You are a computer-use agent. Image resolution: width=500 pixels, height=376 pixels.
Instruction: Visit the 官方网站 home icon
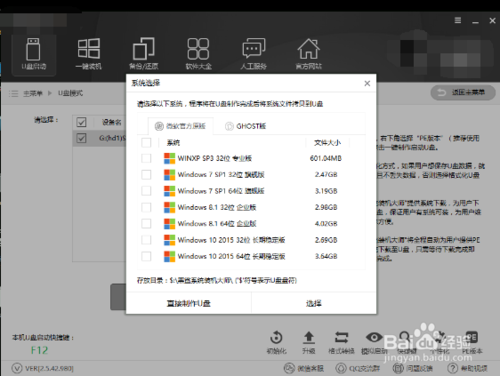coord(309,54)
